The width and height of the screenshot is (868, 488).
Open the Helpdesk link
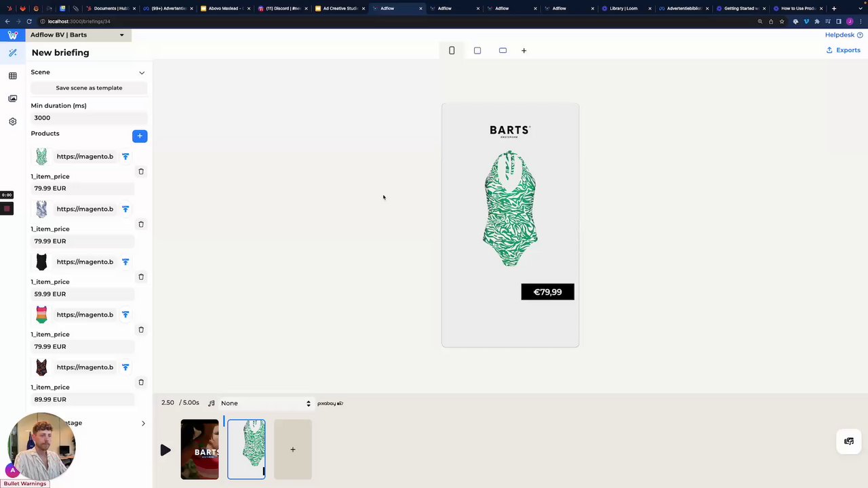pyautogui.click(x=844, y=35)
